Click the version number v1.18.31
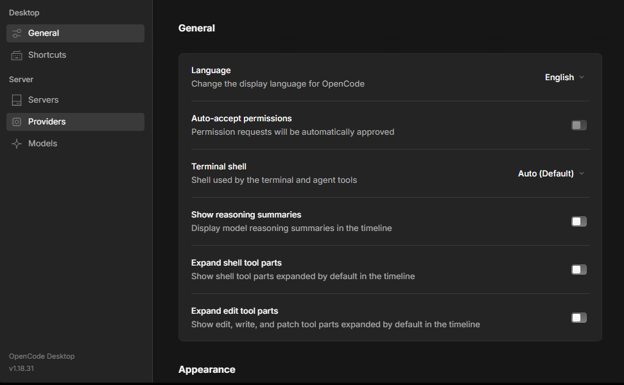Image resolution: width=624 pixels, height=385 pixels. 21,368
